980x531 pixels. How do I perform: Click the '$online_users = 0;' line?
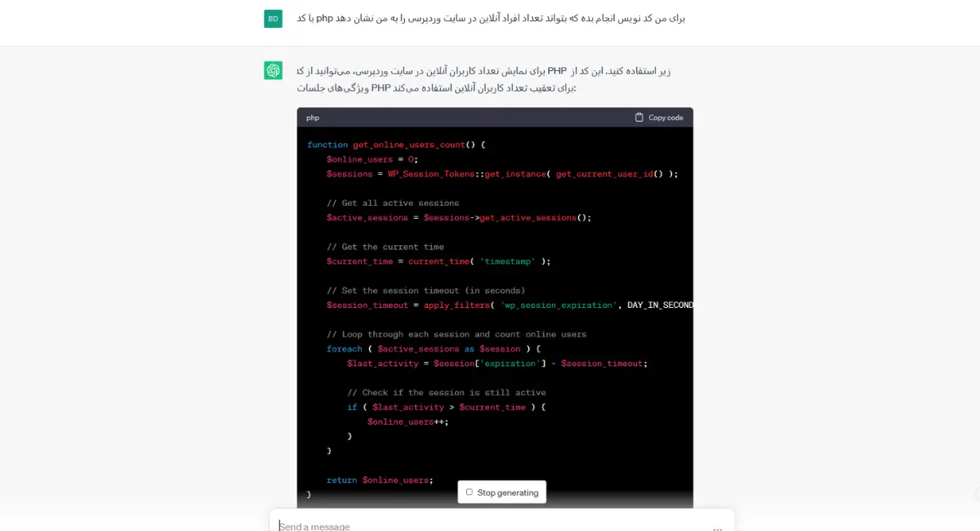pos(372,159)
